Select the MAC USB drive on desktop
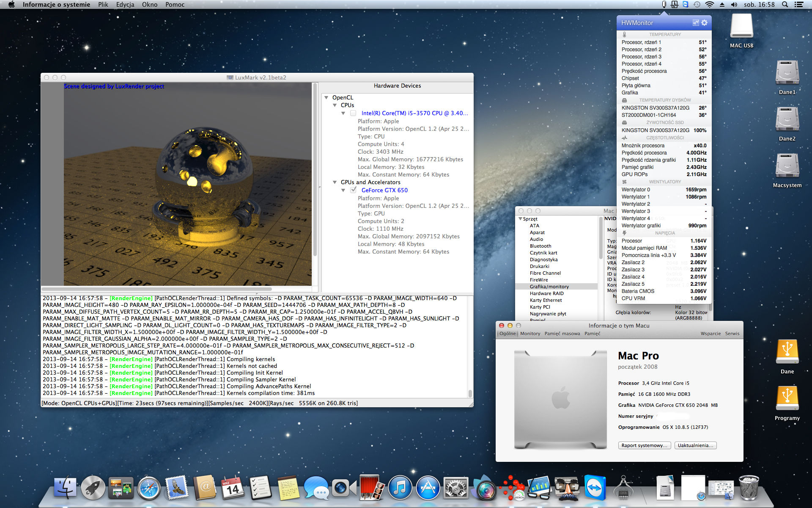 point(741,31)
